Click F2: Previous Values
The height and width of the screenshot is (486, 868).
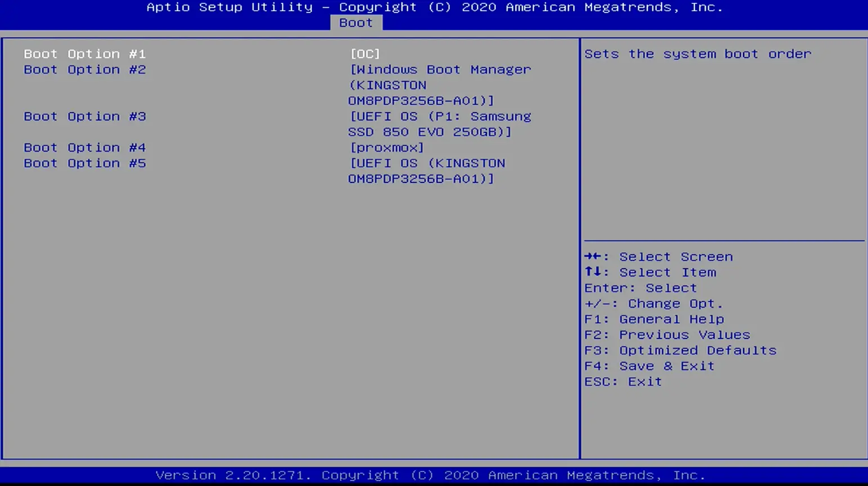point(666,335)
